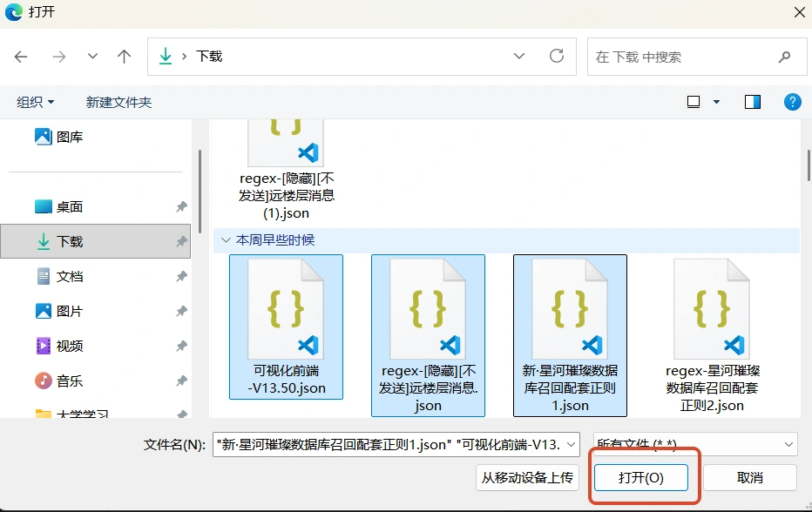Select 下载 in the sidebar
Viewport: 812px width, 512px height.
click(x=96, y=241)
